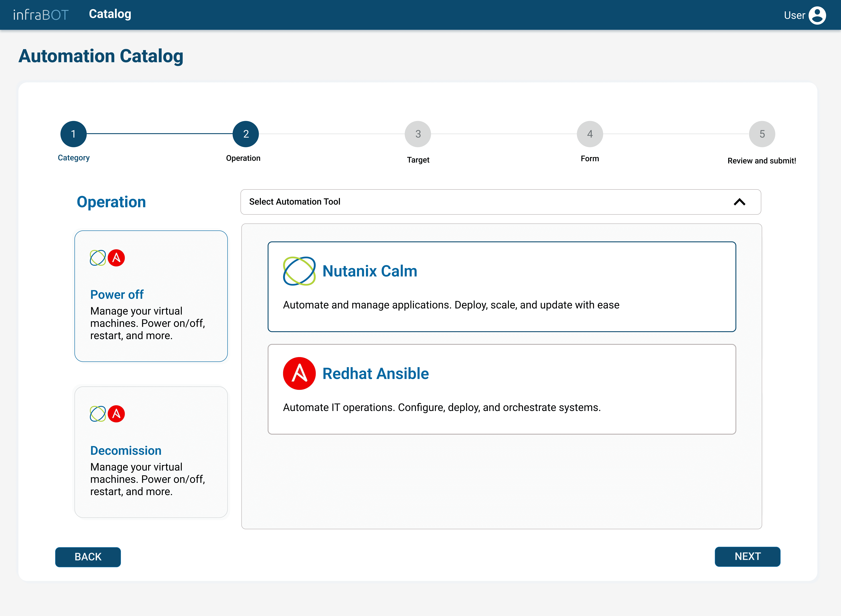Go to step 1 Category

pyautogui.click(x=73, y=134)
